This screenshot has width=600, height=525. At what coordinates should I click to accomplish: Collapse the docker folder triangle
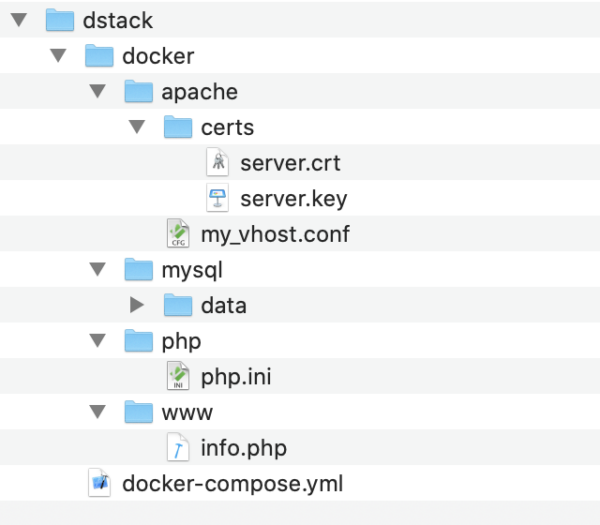58,55
